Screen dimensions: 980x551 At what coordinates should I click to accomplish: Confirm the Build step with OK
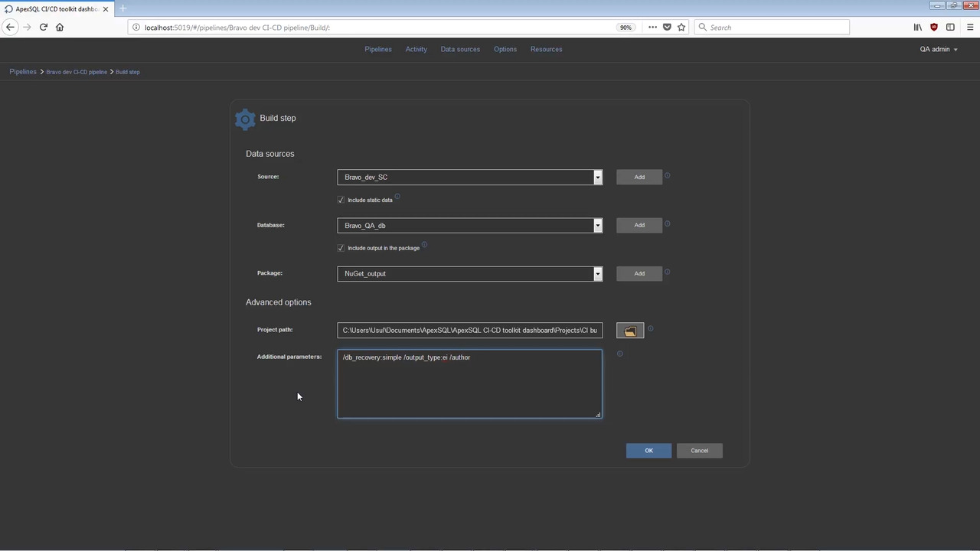pyautogui.click(x=648, y=450)
